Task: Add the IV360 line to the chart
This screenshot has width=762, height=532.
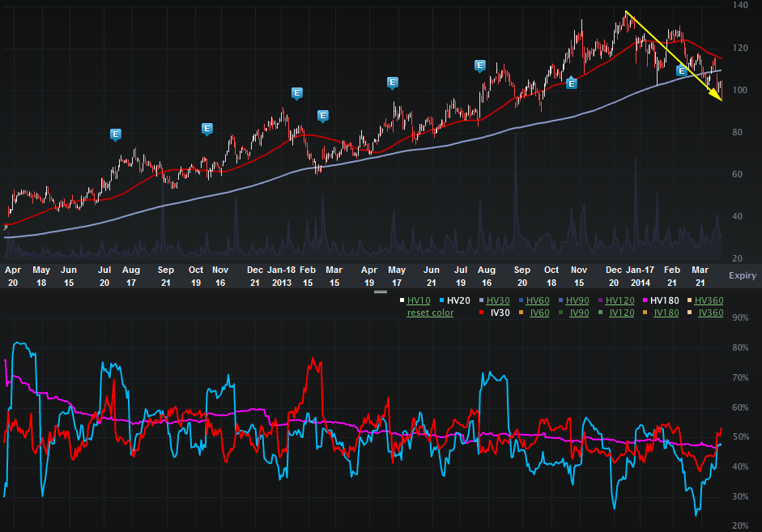Action: [711, 313]
